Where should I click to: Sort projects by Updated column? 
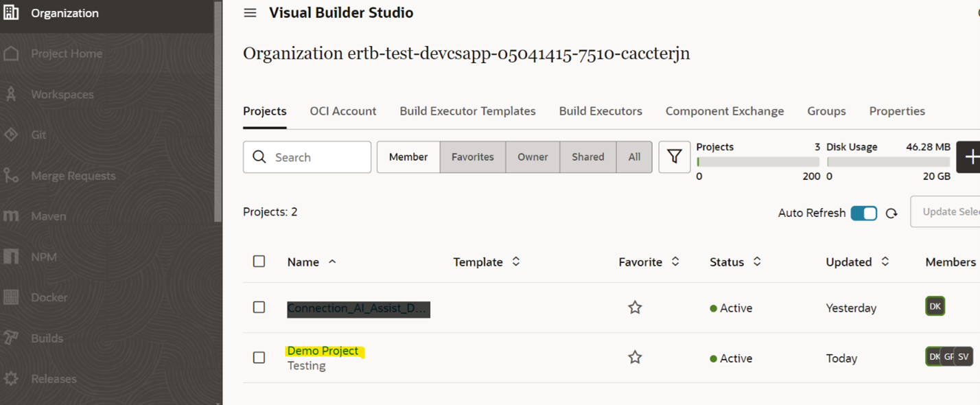click(x=885, y=262)
